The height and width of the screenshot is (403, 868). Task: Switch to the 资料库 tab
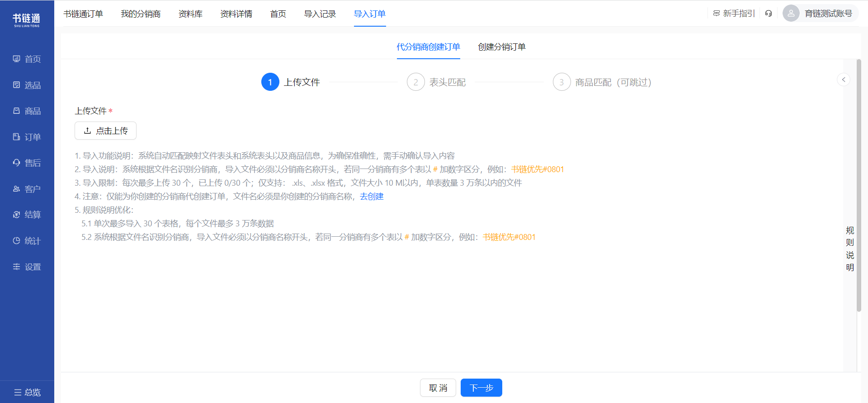point(190,14)
